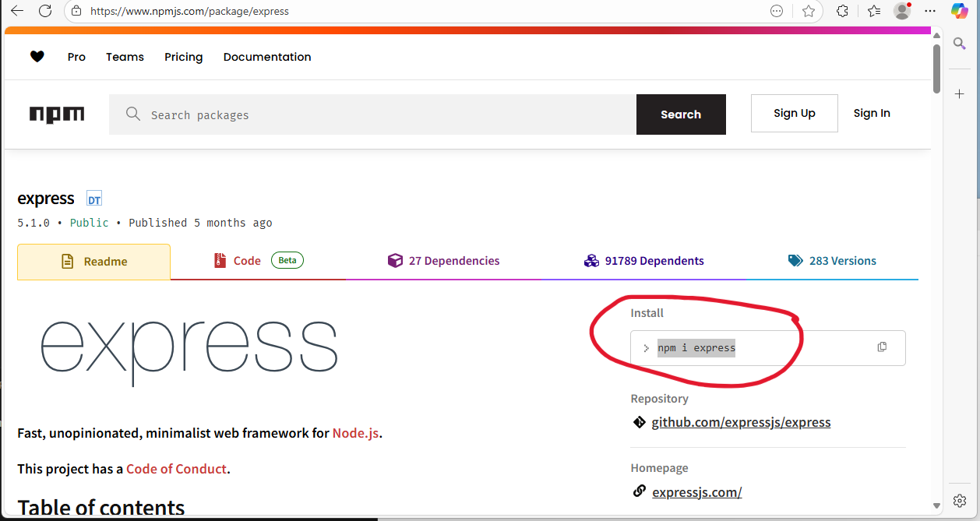Screen dimensions: 980x521
Task: Add this page to favorites with the star
Action: 809,11
